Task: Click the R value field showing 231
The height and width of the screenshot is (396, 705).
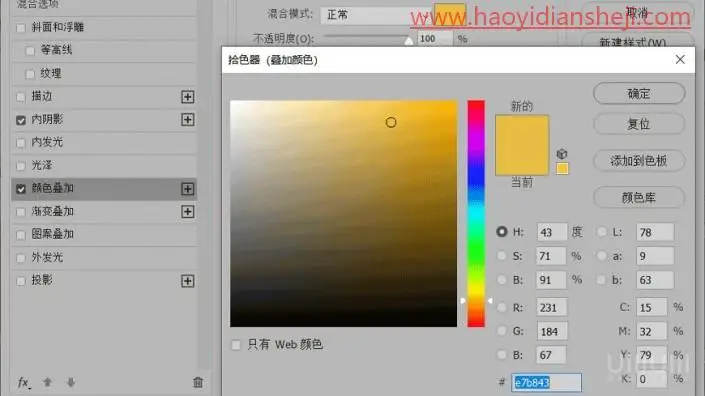Action: tap(552, 307)
